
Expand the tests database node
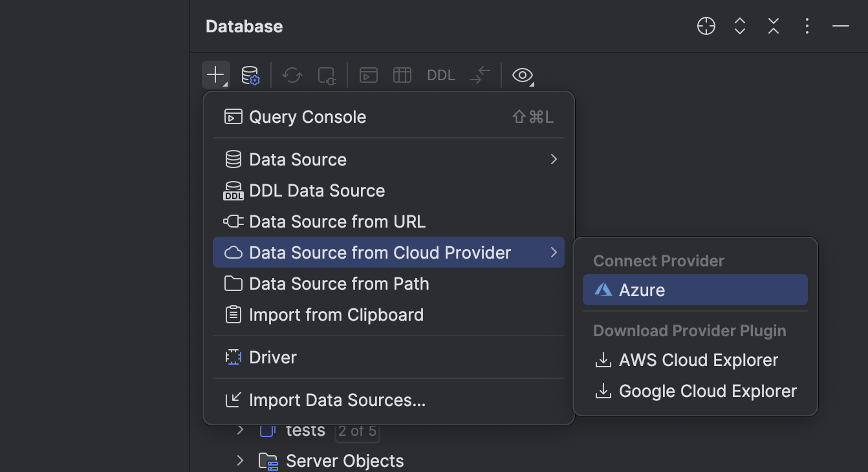pyautogui.click(x=240, y=430)
